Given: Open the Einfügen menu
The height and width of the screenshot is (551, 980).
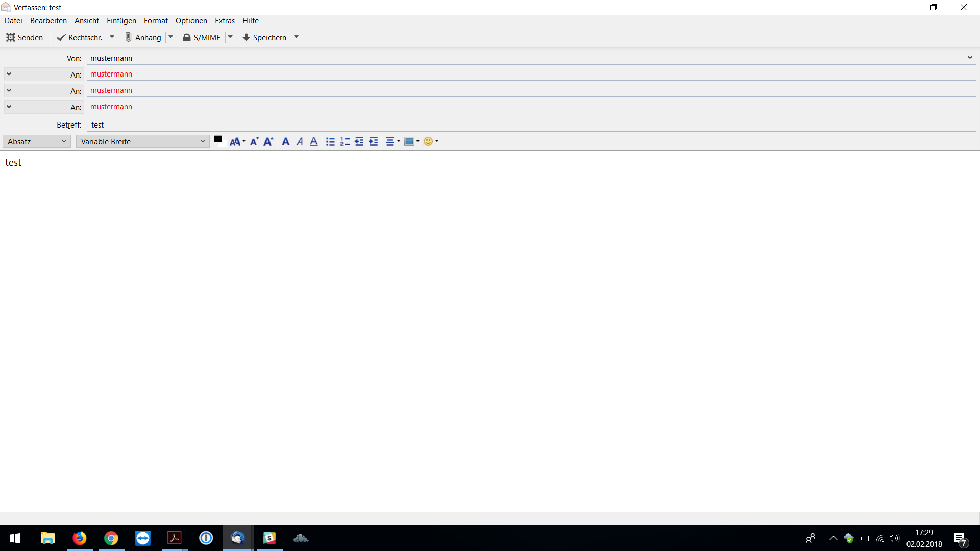Looking at the screenshot, I should click(121, 21).
